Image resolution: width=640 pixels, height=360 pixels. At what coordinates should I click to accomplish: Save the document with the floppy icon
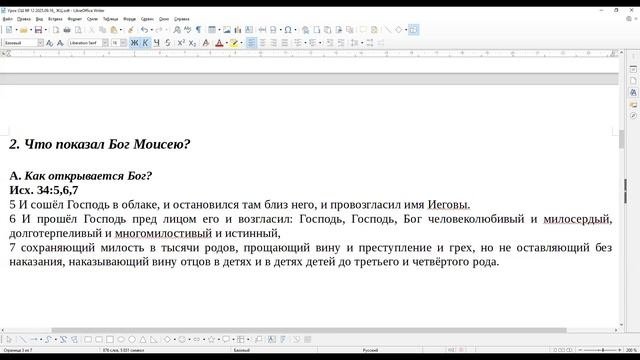[x=38, y=30]
